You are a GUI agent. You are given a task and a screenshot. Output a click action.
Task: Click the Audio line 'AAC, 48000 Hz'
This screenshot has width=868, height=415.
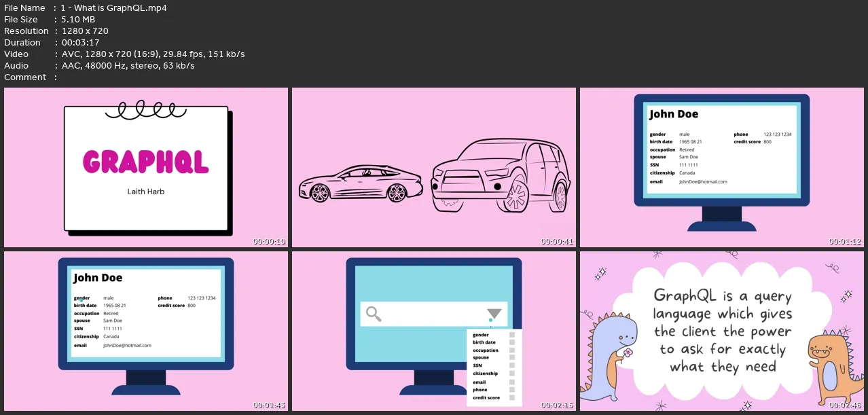[x=128, y=66]
